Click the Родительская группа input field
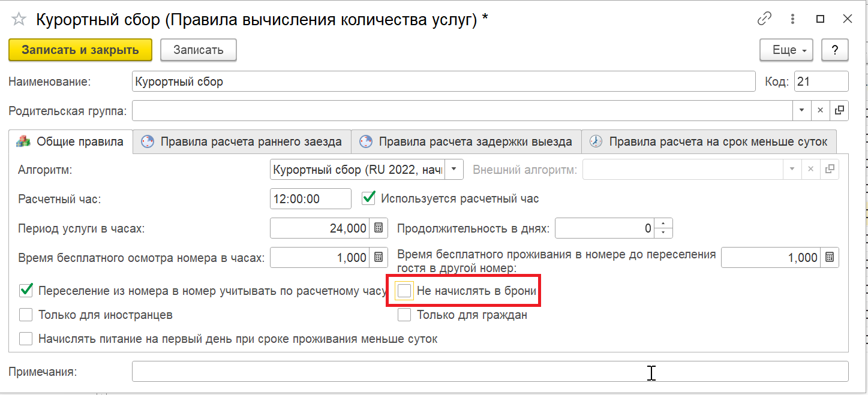The height and width of the screenshot is (395, 868). click(x=462, y=110)
